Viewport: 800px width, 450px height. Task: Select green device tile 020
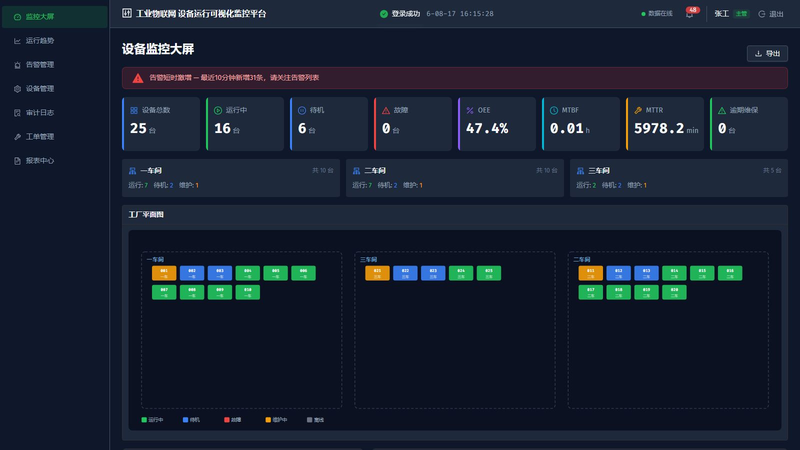[674, 292]
